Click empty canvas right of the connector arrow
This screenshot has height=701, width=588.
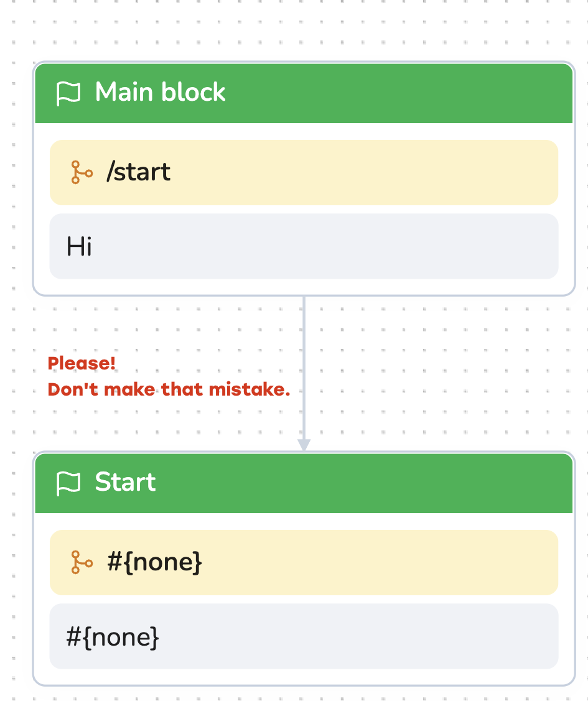(x=436, y=373)
